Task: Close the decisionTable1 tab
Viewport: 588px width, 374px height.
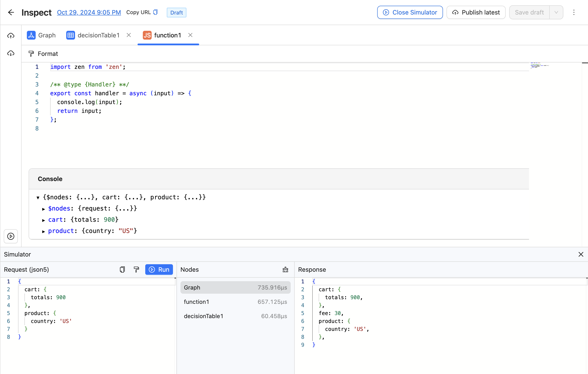Action: [x=129, y=35]
